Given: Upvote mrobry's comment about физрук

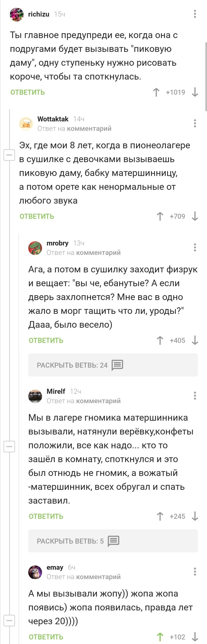Looking at the screenshot, I should 160,340.
